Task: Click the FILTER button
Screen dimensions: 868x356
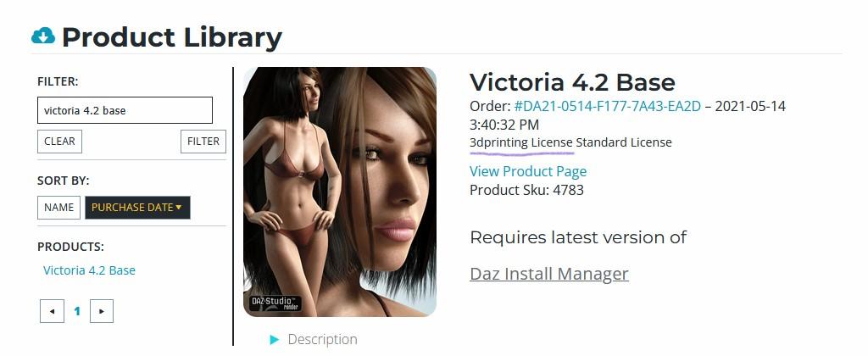Action: tap(203, 142)
